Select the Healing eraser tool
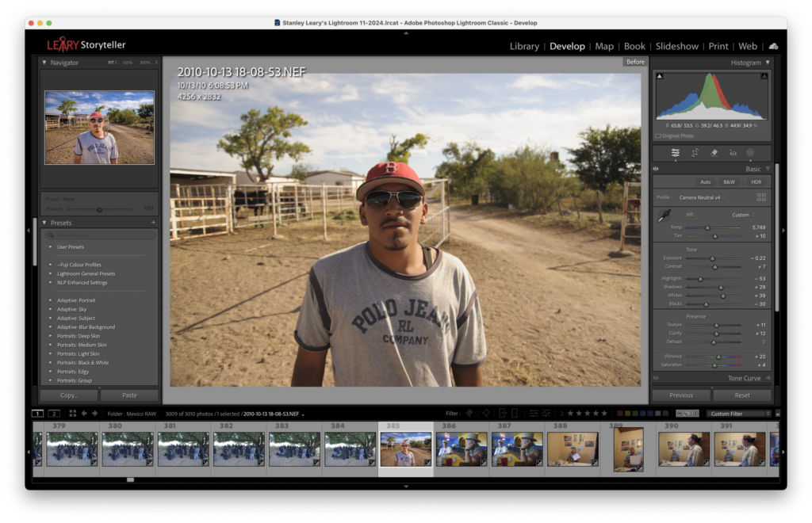The height and width of the screenshot is (523, 812). point(714,153)
